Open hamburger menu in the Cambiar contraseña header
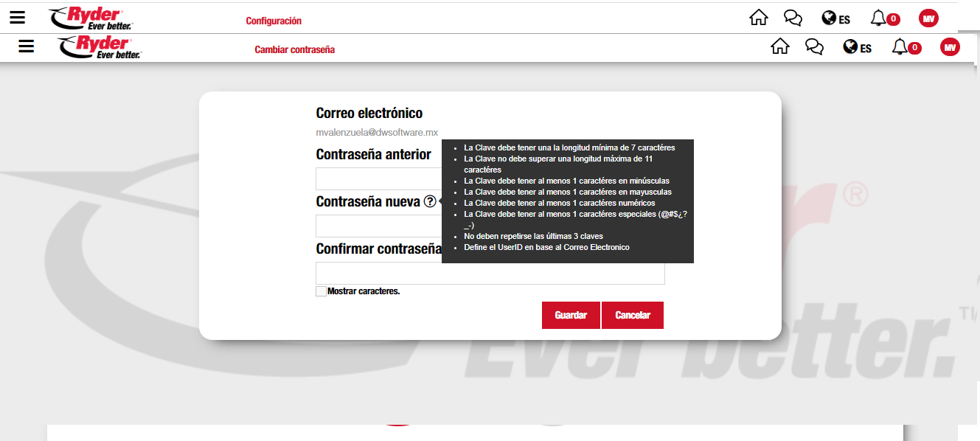The height and width of the screenshot is (441, 980). [x=27, y=46]
